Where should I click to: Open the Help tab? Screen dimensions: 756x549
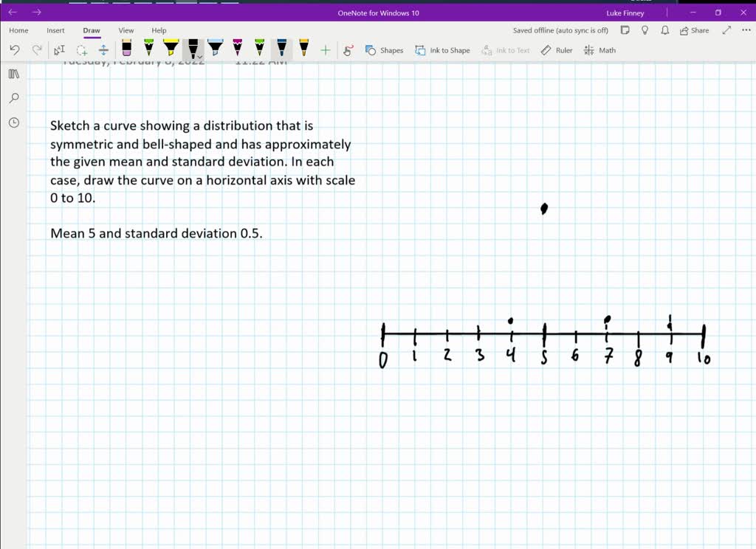pyautogui.click(x=159, y=30)
